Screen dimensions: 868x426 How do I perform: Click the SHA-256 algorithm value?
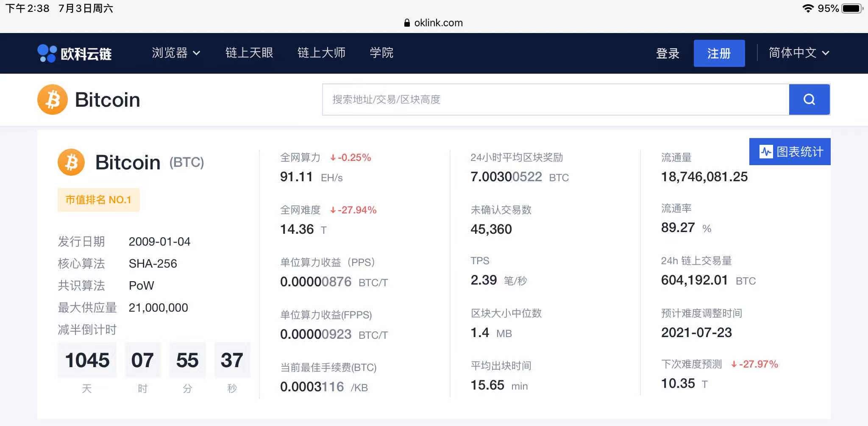153,263
